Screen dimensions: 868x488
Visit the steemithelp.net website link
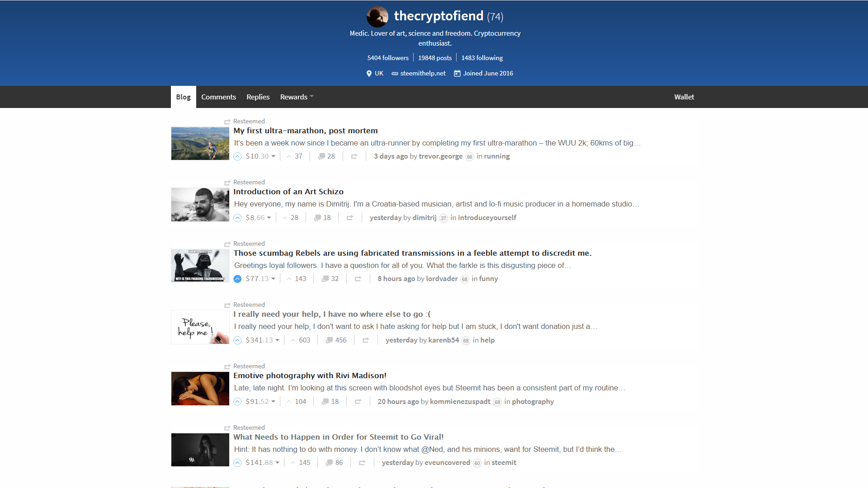coord(423,73)
